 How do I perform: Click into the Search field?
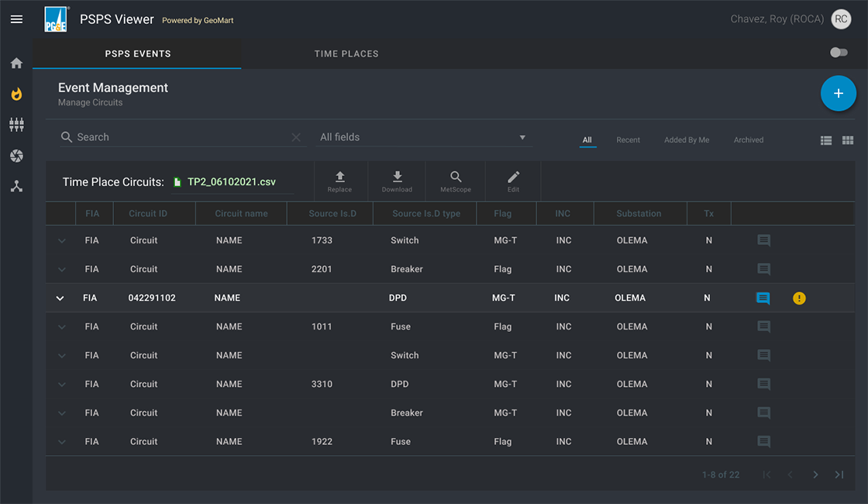182,137
